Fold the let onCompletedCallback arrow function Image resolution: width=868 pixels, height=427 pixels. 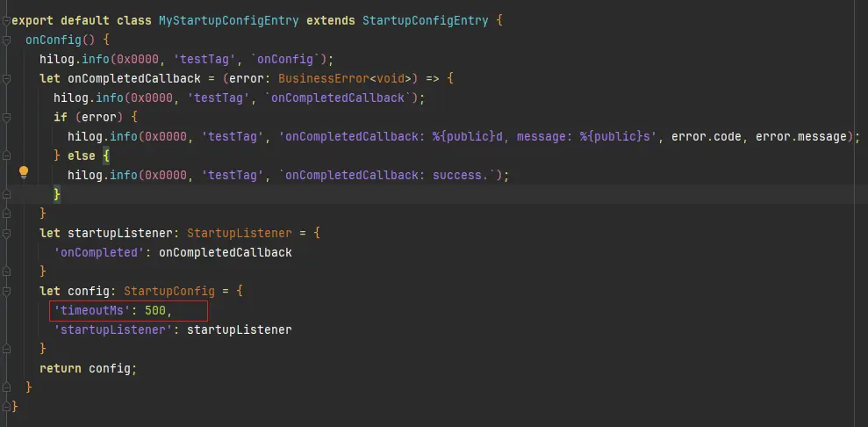(5, 79)
